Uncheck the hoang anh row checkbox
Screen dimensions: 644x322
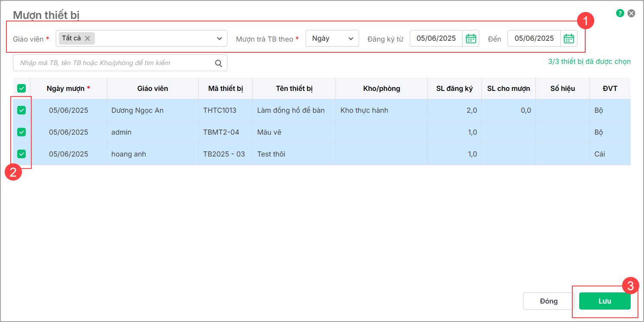(21, 154)
